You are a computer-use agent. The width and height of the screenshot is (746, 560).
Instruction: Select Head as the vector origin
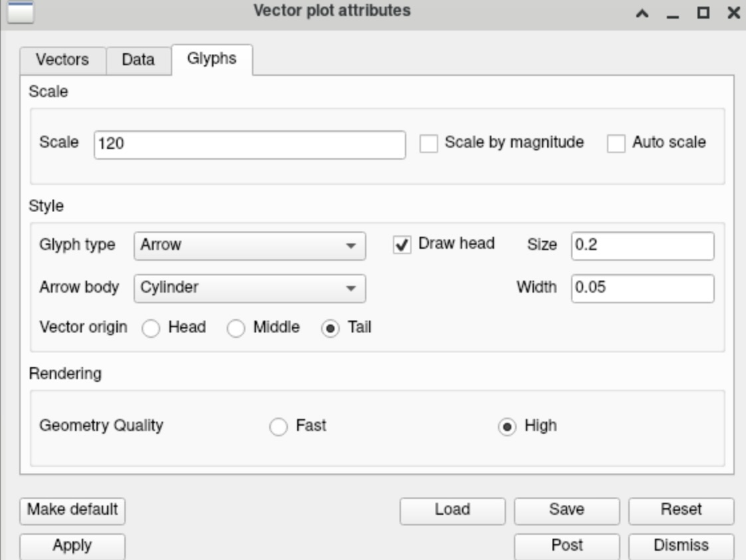[x=152, y=329]
